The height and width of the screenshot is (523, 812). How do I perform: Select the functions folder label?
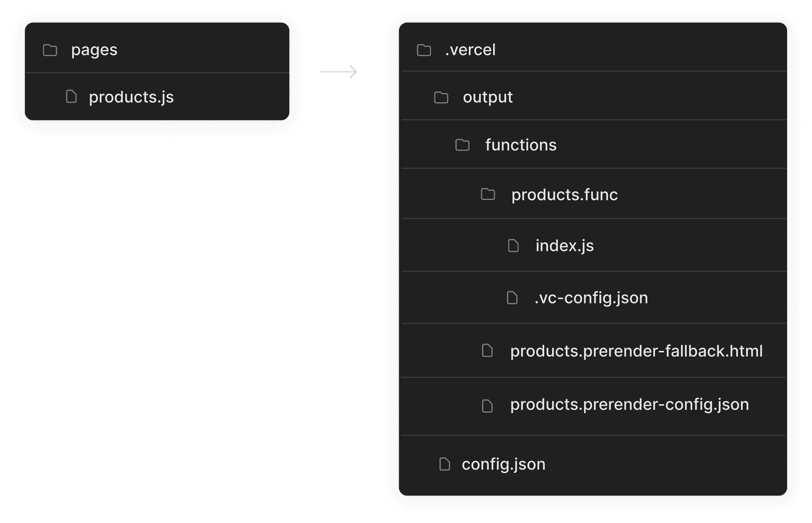pos(521,145)
